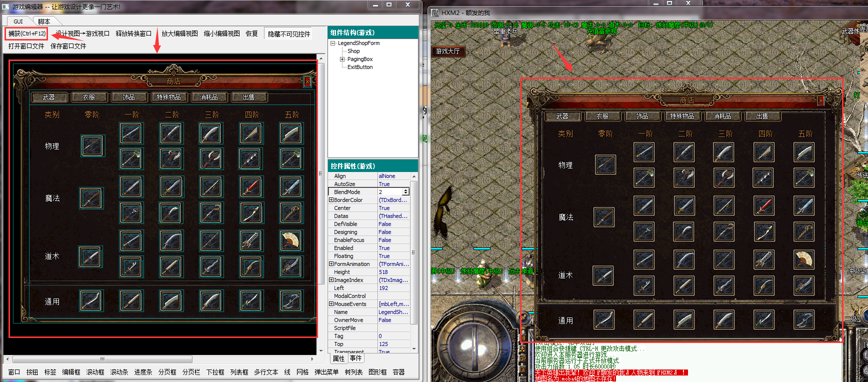This screenshot has width=868, height=382.
Task: Select the 一阶 通用 weapon in HXM2 game shop
Action: point(644,319)
